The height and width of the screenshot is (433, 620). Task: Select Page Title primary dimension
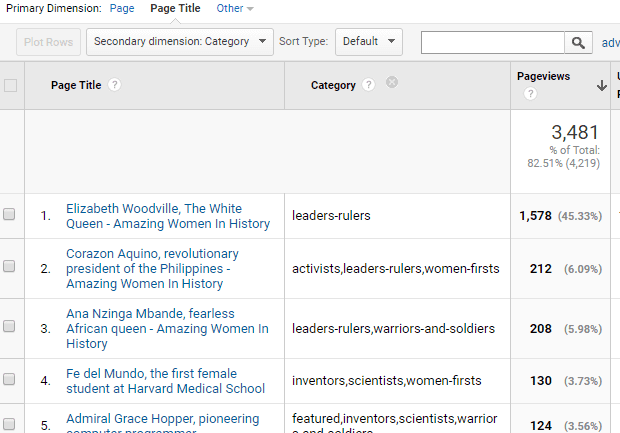[175, 8]
